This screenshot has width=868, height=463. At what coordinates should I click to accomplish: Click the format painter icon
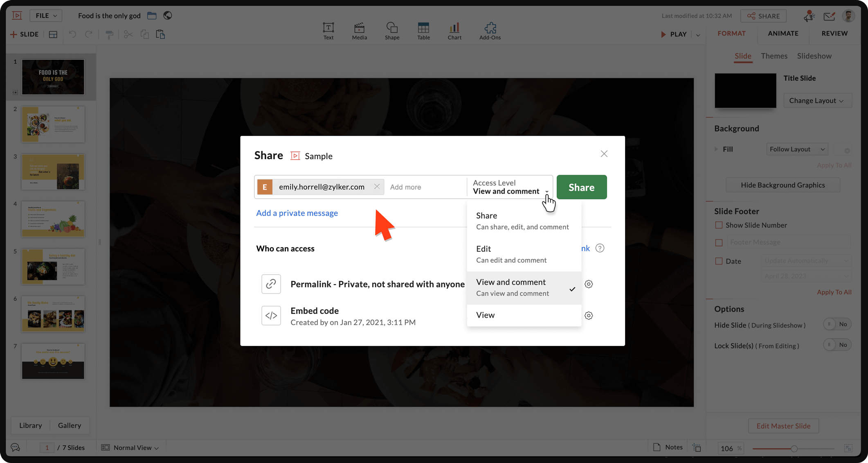[x=109, y=34]
